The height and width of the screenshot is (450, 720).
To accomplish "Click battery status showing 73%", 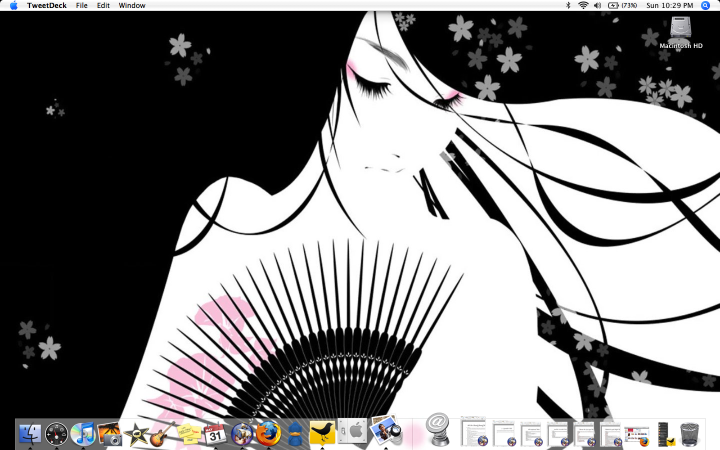I will (622, 6).
